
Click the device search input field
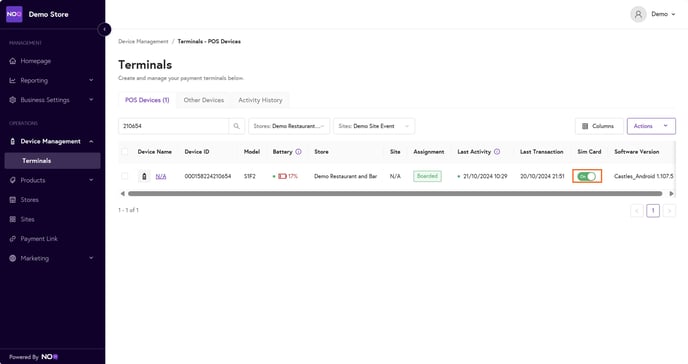pyautogui.click(x=173, y=126)
